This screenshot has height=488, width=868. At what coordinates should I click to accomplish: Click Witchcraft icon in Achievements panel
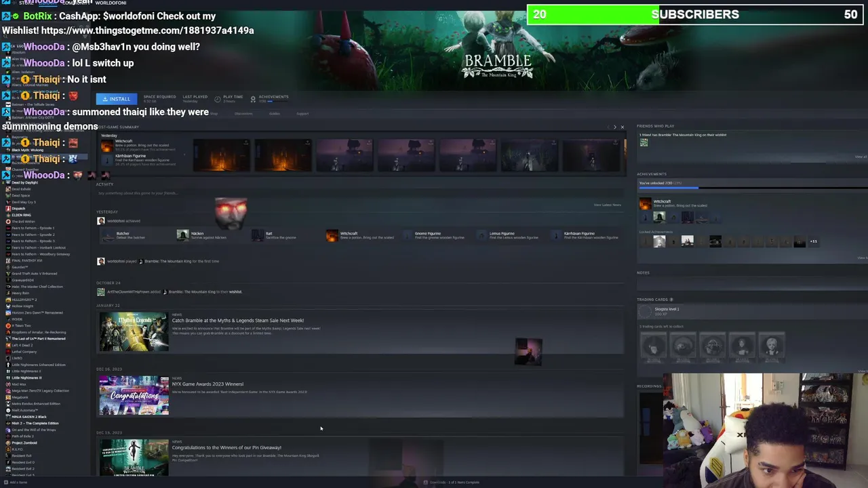645,203
